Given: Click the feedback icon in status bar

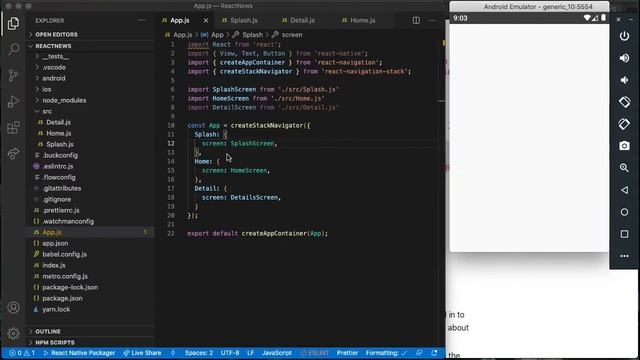Looking at the screenshot, I should pyautogui.click(x=419, y=353).
